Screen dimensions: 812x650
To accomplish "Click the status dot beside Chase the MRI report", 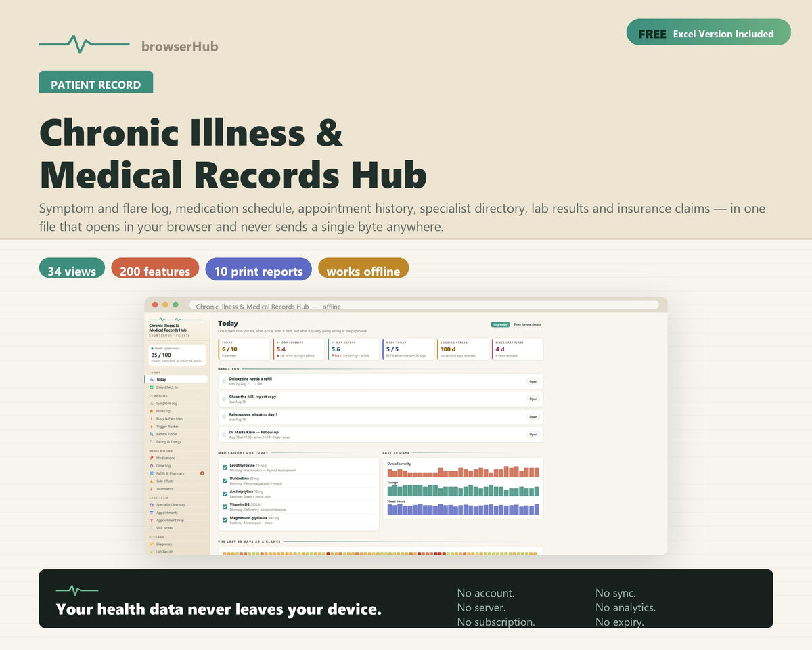I will (x=224, y=399).
